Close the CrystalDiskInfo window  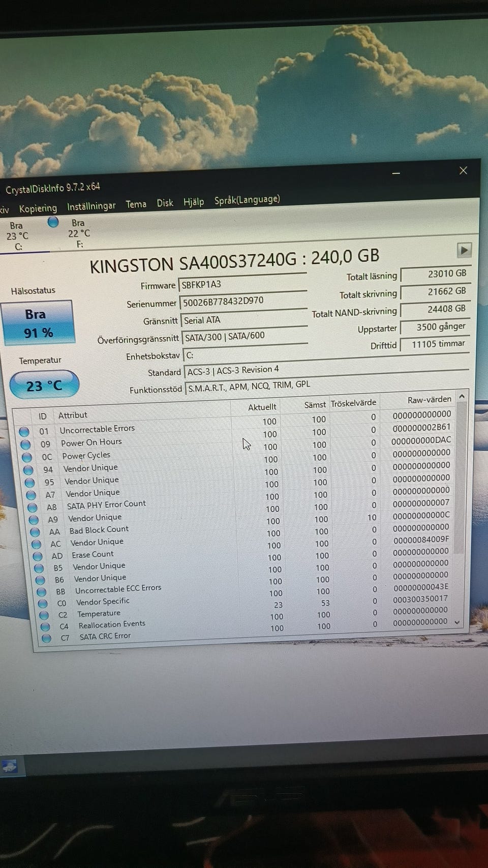[x=463, y=170]
